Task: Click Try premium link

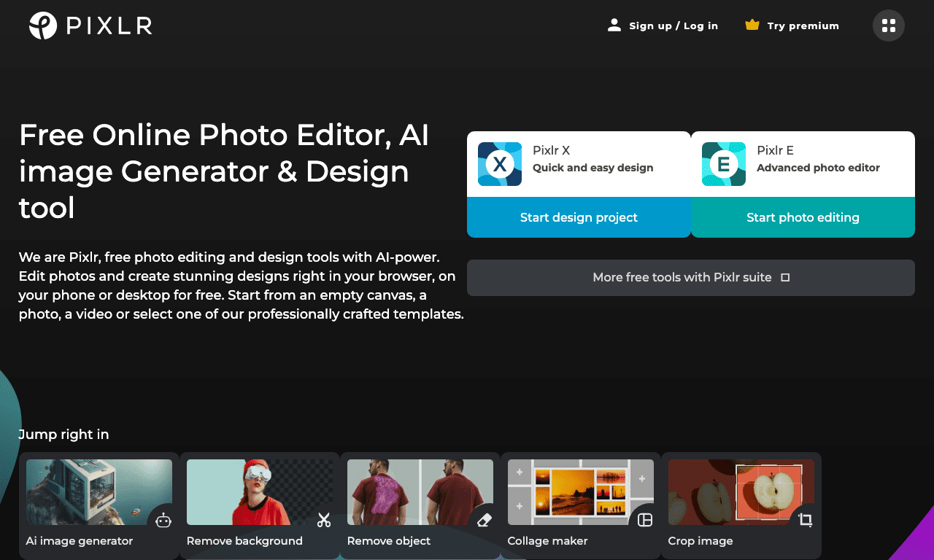Action: point(792,26)
